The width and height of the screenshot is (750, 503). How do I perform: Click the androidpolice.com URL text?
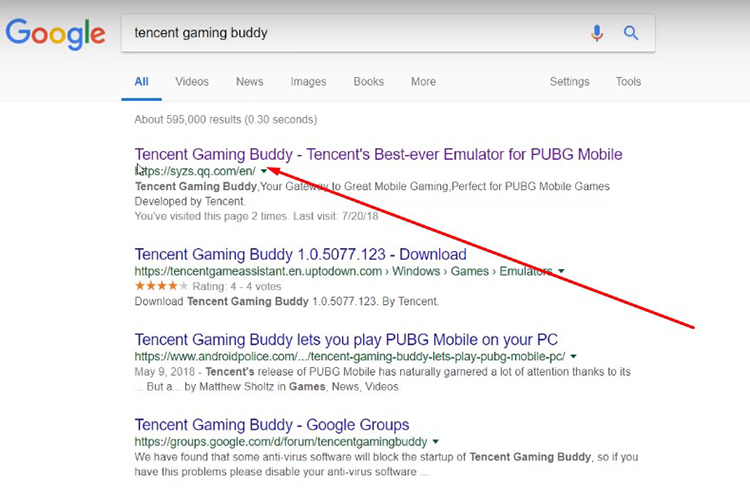(x=350, y=356)
